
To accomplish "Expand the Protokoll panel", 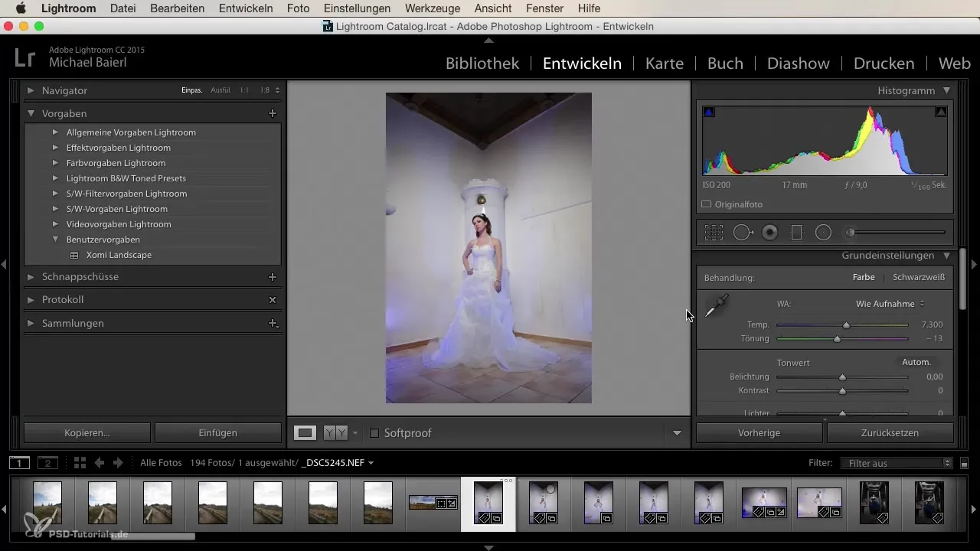I will pyautogui.click(x=31, y=300).
